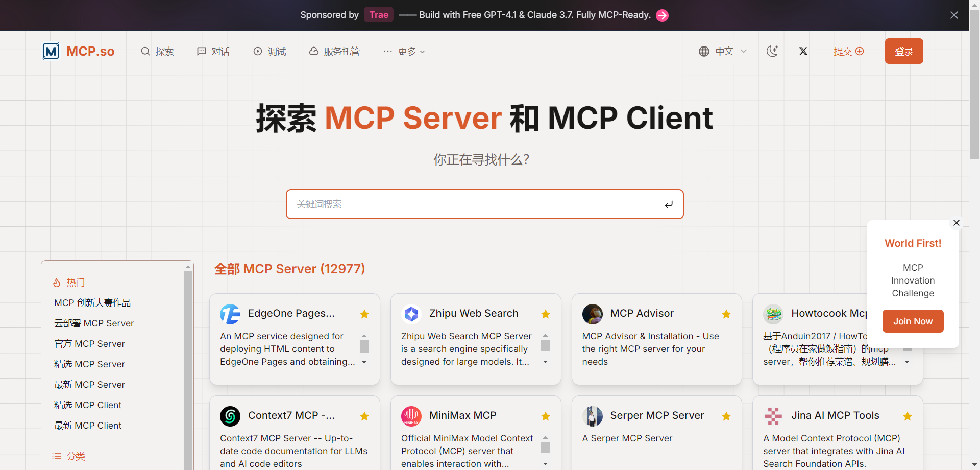The width and height of the screenshot is (980, 470).
Task: Open the EdgeOne Pages card icon
Action: (230, 314)
